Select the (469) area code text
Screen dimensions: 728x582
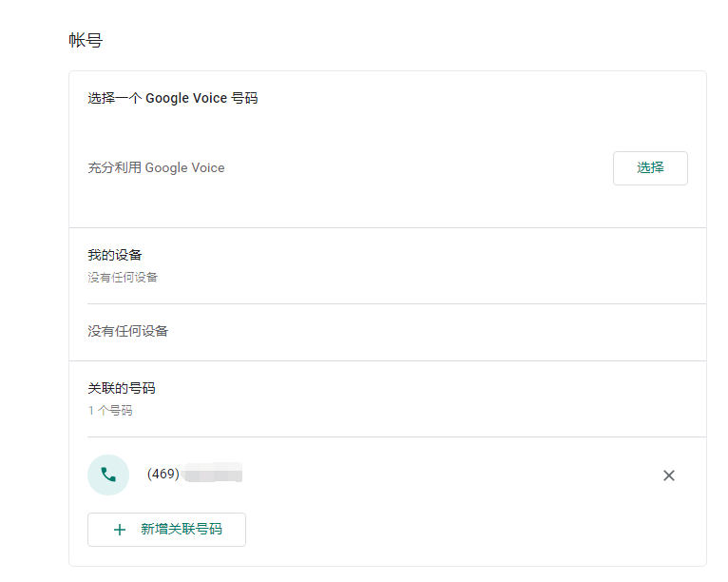[163, 474]
